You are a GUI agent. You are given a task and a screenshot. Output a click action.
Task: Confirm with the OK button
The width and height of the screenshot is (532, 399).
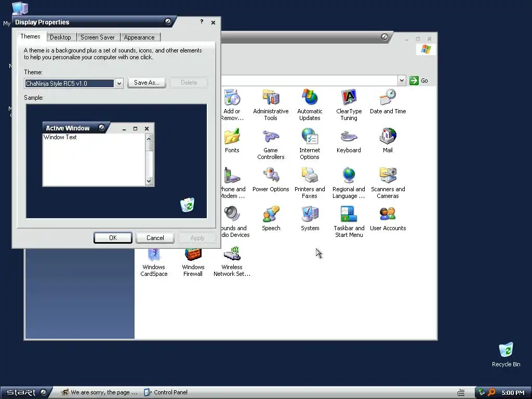click(113, 238)
